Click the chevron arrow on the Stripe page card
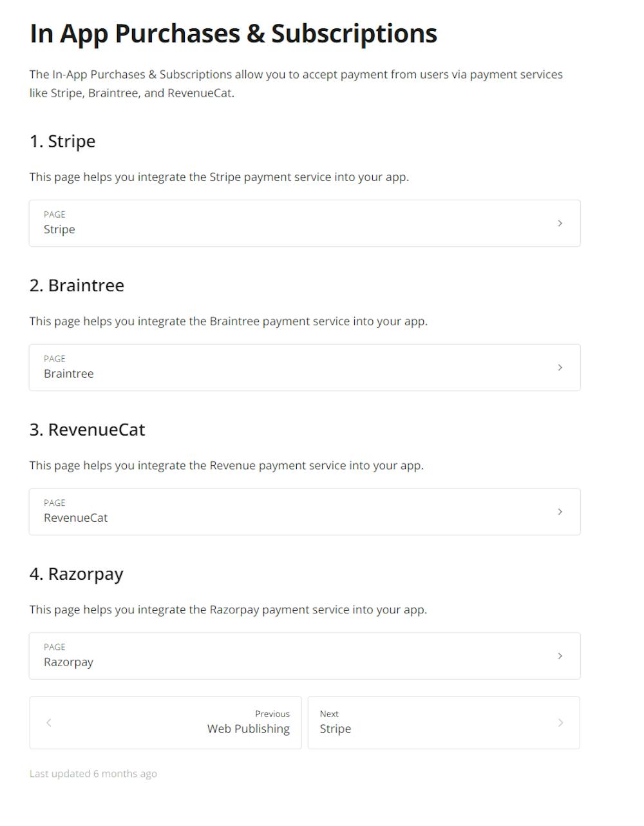 tap(560, 223)
